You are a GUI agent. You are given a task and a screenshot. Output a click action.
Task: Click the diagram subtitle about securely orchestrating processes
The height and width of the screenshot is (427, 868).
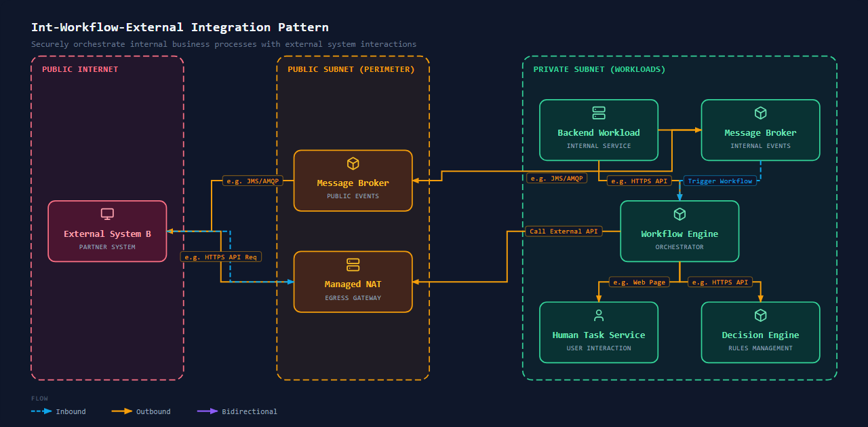(x=224, y=44)
